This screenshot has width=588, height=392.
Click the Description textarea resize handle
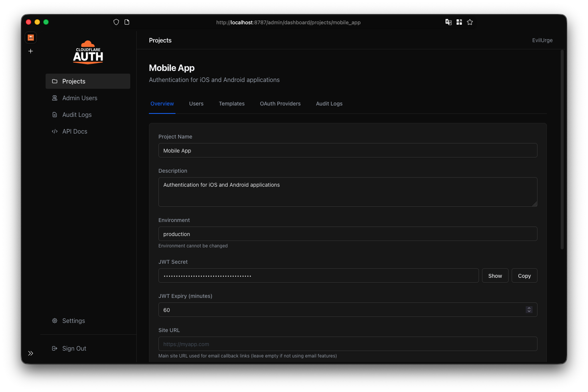535,204
